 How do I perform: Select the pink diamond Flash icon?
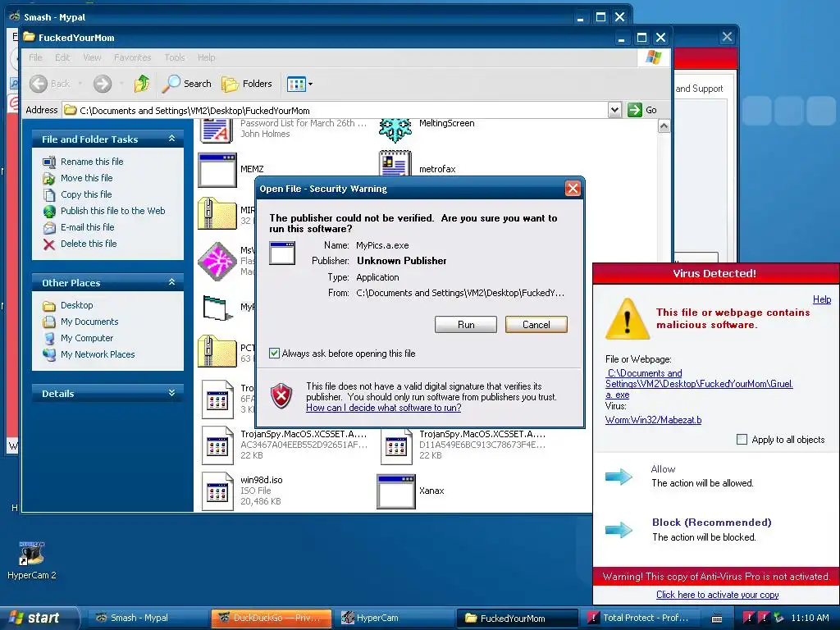point(217,262)
